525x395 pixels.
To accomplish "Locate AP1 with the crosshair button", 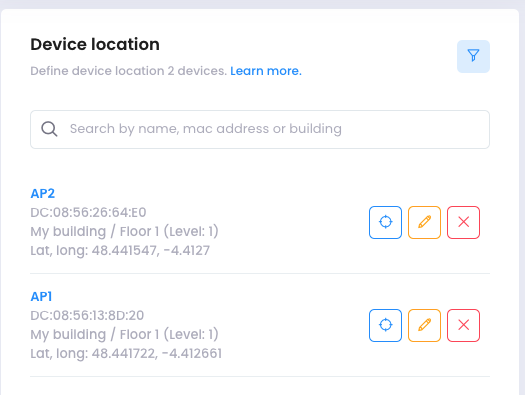I will pos(385,325).
